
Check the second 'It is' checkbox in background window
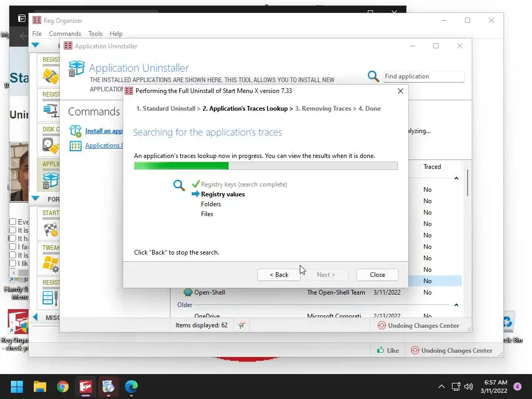pos(13,255)
